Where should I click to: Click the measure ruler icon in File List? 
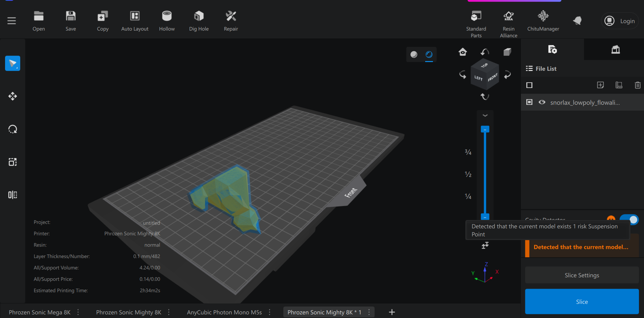coord(619,85)
